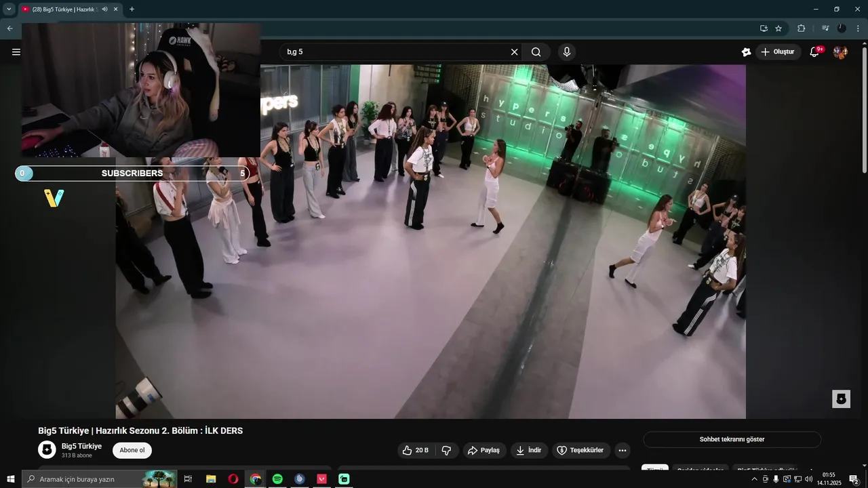Open Task View on the taskbar
868x488 pixels.
click(188, 479)
